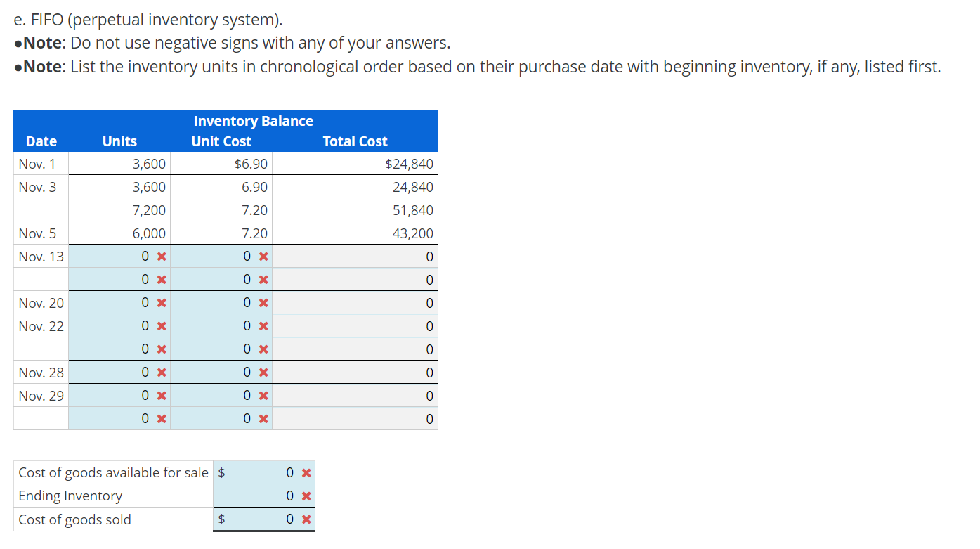
Task: Click the red X for Cost of goods available
Action: pos(305,472)
